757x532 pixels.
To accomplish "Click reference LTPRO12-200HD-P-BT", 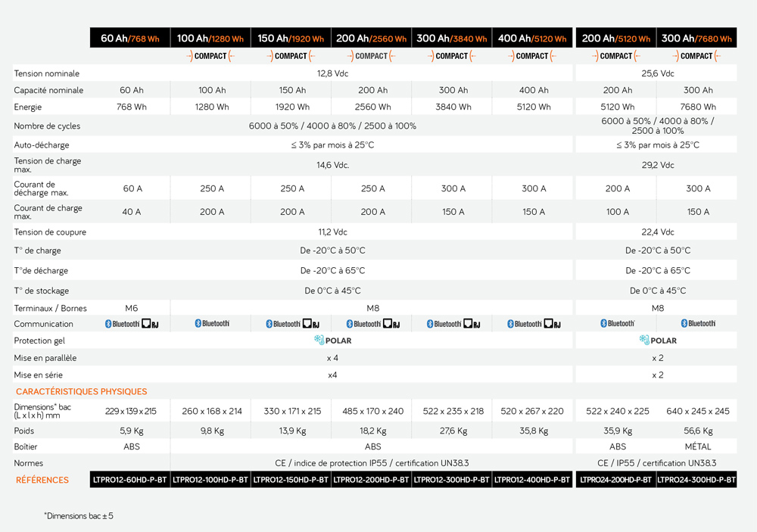I will (371, 480).
